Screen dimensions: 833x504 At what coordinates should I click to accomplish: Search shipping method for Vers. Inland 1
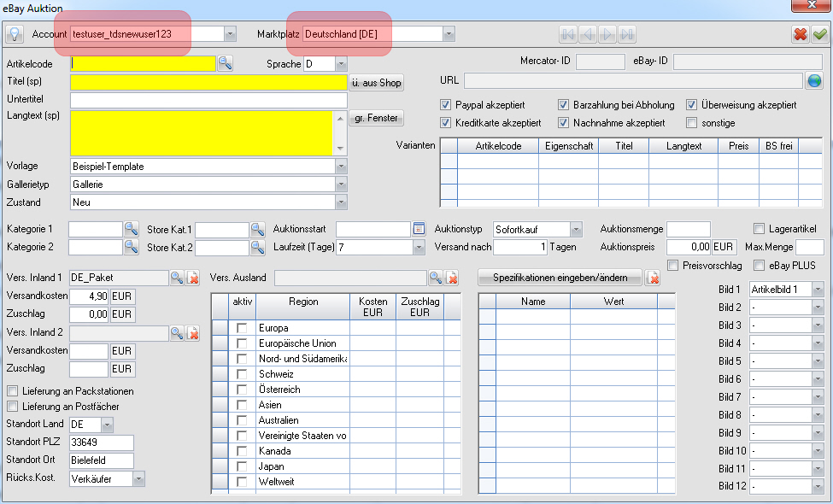[177, 278]
